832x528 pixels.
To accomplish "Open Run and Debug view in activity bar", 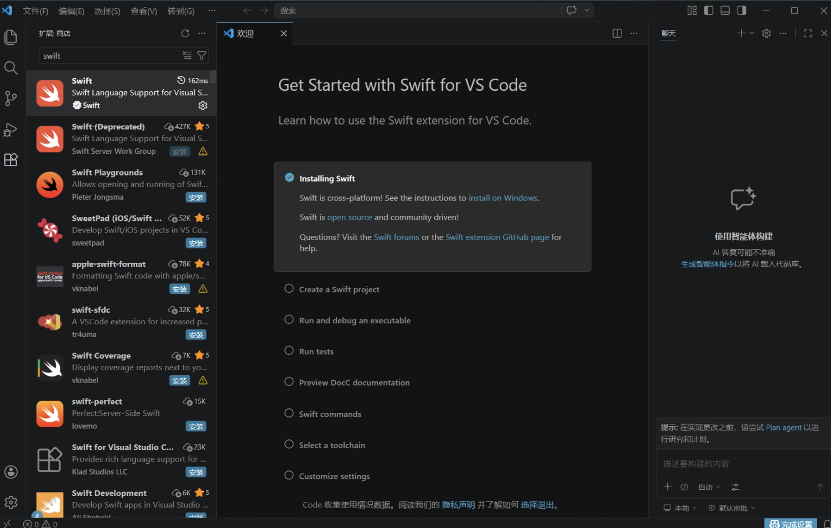I will (11, 129).
